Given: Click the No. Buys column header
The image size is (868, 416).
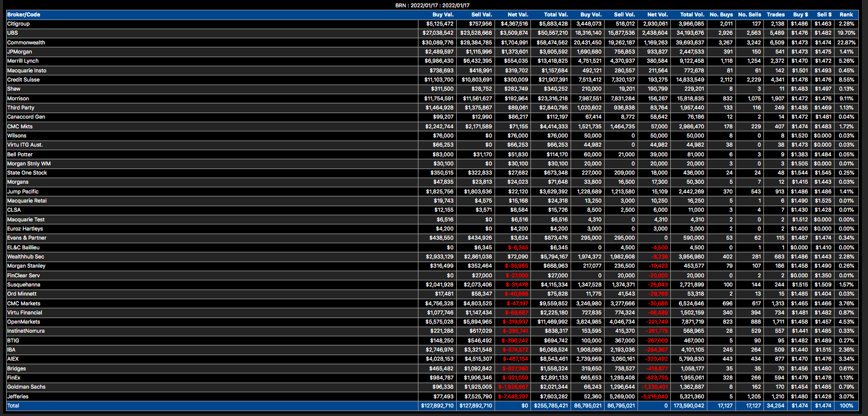Looking at the screenshot, I should [723, 14].
